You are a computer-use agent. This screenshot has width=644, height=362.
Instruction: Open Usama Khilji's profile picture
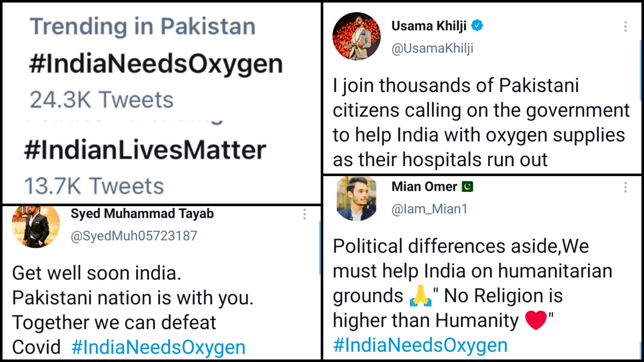point(356,36)
